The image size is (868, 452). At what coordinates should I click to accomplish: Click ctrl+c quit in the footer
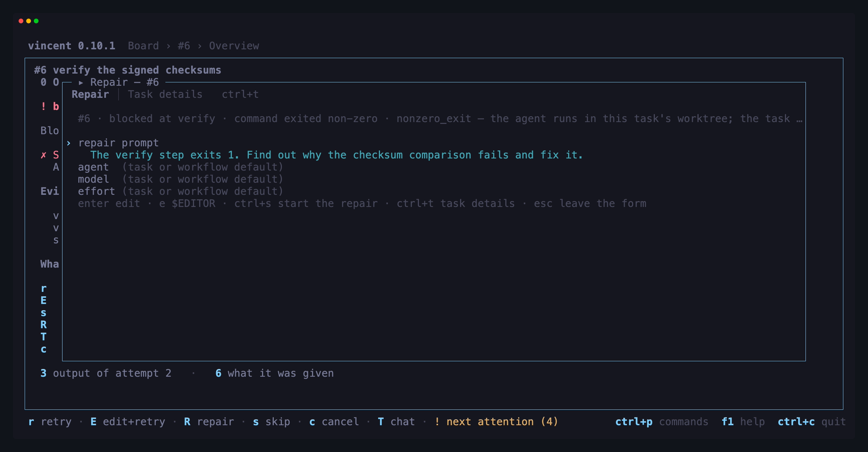pyautogui.click(x=812, y=422)
